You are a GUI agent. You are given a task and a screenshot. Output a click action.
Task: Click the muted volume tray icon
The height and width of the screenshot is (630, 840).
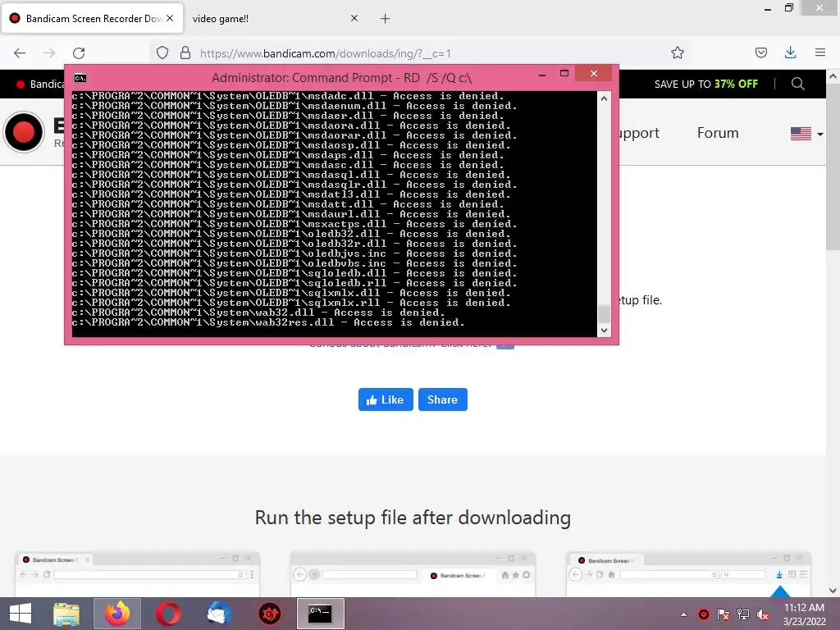[x=763, y=614]
